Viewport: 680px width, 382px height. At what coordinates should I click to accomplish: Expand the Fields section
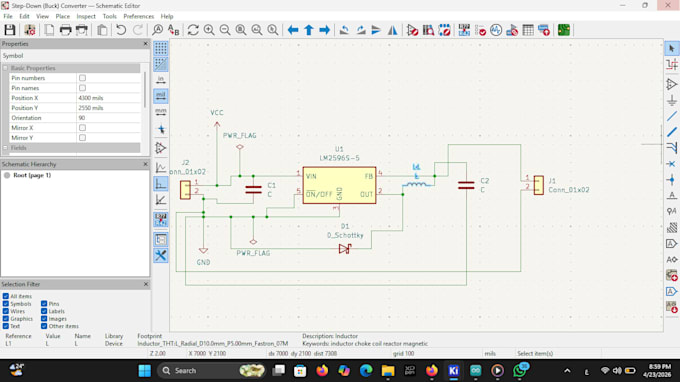[x=6, y=148]
